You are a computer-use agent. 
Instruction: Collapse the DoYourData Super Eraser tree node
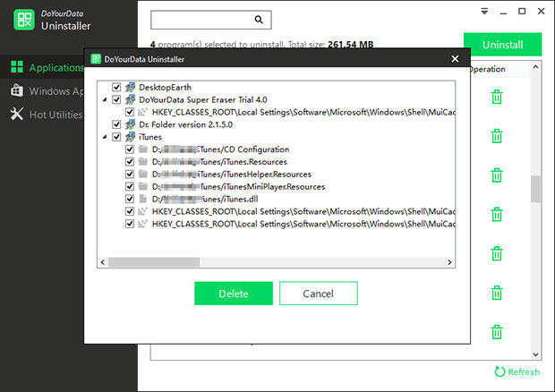point(105,100)
